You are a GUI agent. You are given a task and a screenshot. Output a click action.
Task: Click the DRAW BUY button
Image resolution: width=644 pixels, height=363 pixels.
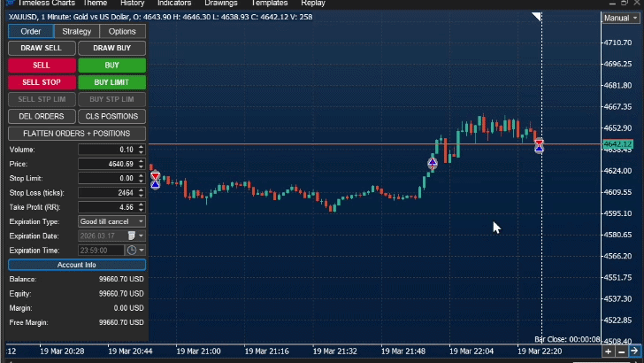(x=111, y=48)
